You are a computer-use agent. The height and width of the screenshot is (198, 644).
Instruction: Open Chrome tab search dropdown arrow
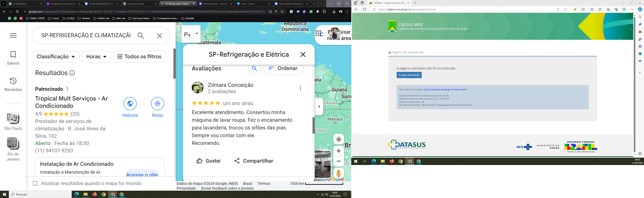point(3,4)
